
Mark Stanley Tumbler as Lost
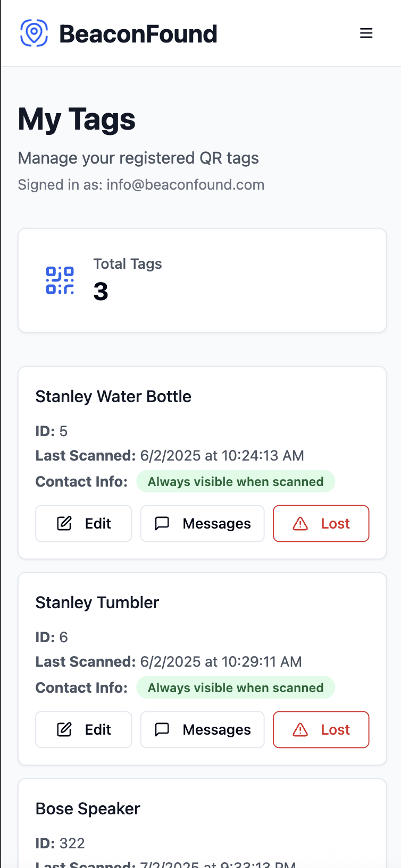(321, 729)
